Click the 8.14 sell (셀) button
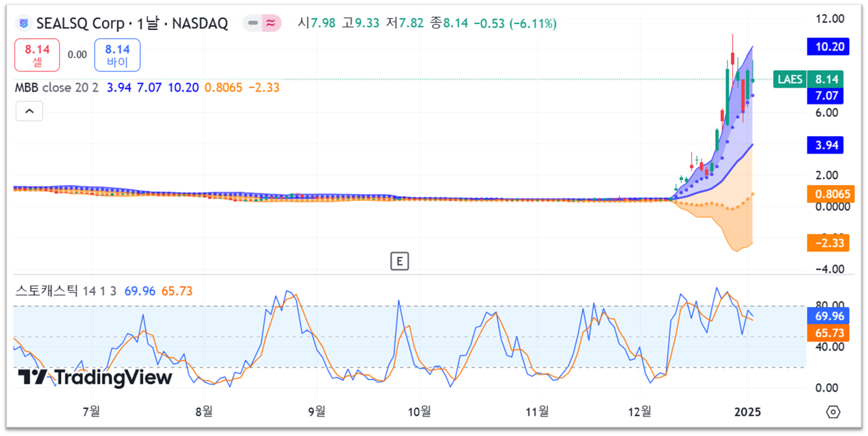The width and height of the screenshot is (868, 436). tap(37, 55)
